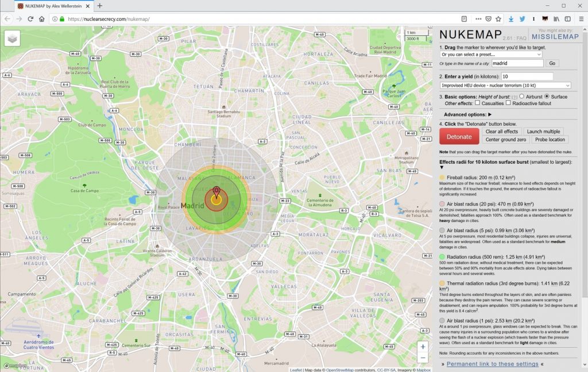Click the Fireball radius yellow swatch

[x=442, y=178]
